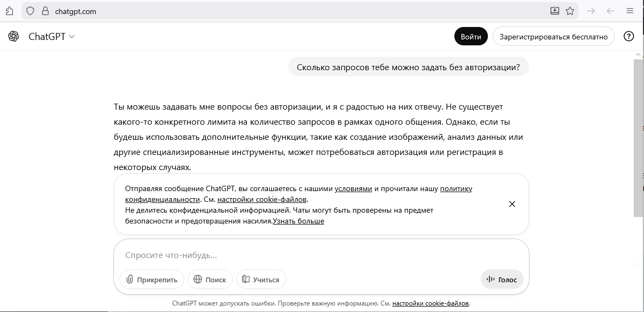Click the ChatGPT logo icon
The image size is (644, 312).
pyautogui.click(x=14, y=37)
